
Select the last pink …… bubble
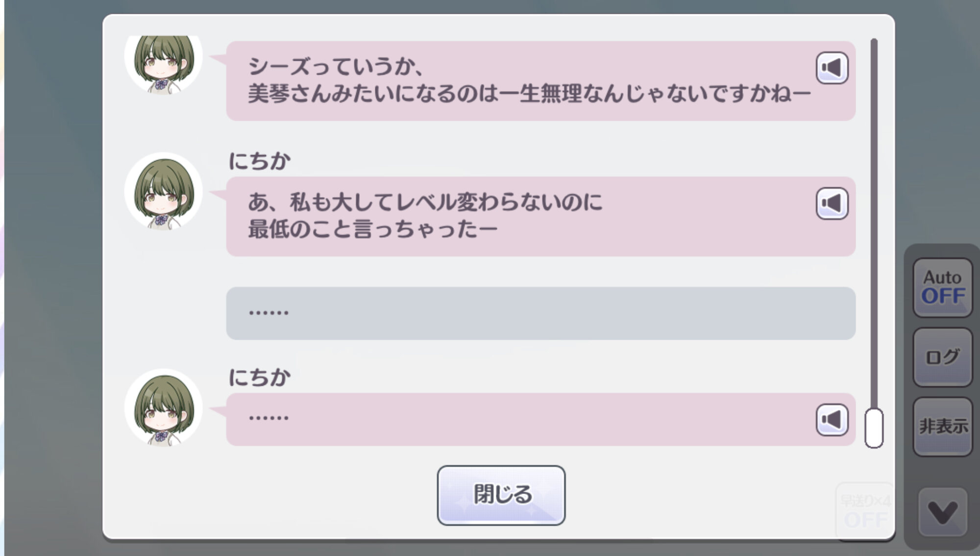(x=540, y=419)
